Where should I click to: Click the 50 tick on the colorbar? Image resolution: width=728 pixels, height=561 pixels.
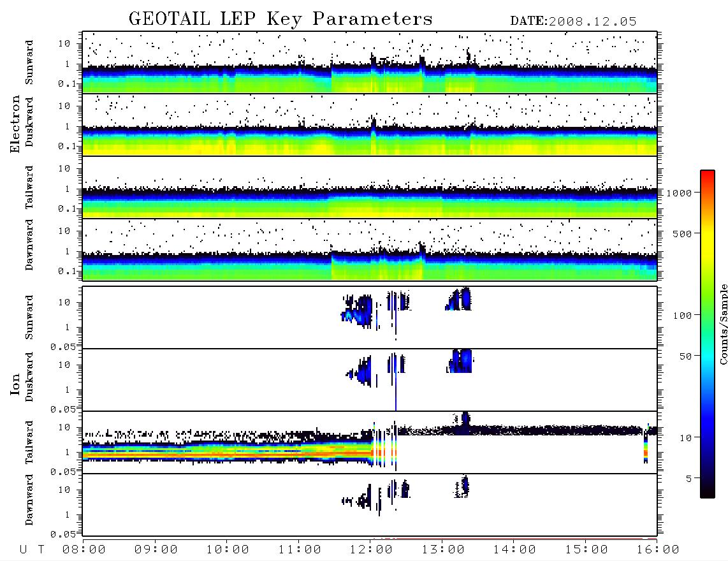(685, 356)
